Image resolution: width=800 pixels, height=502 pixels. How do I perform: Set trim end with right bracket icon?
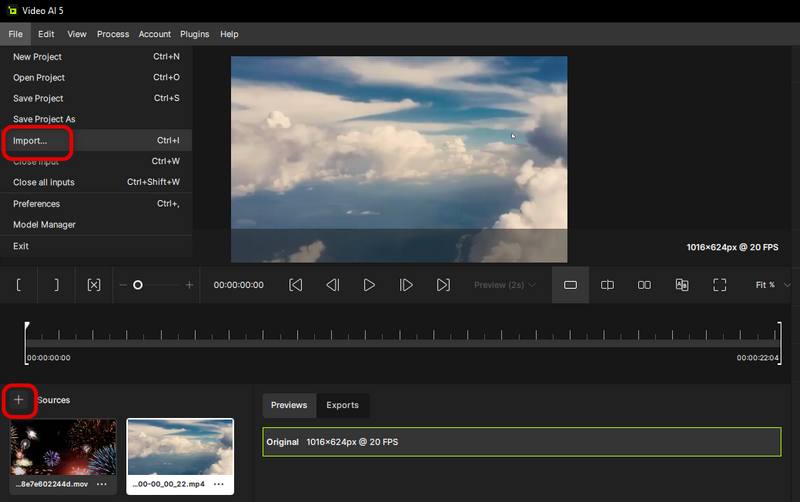point(56,285)
